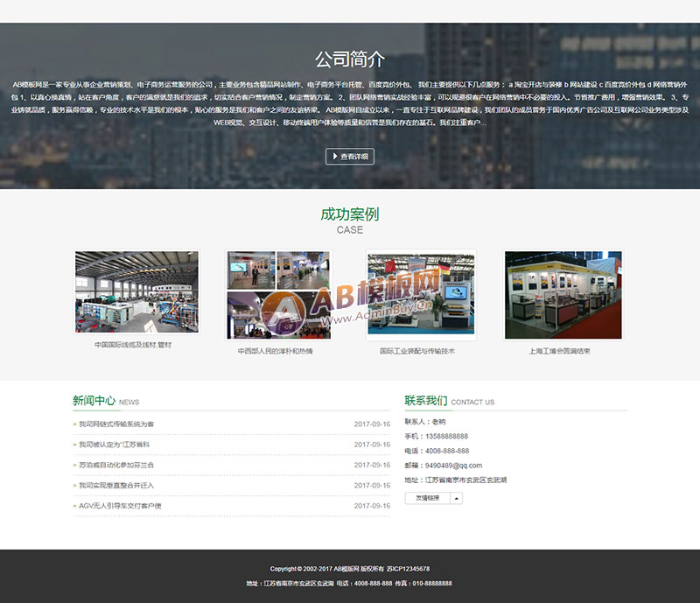Open the news item AGV无人引导车交付客户使
This screenshot has width=700, height=603.
pyautogui.click(x=120, y=506)
